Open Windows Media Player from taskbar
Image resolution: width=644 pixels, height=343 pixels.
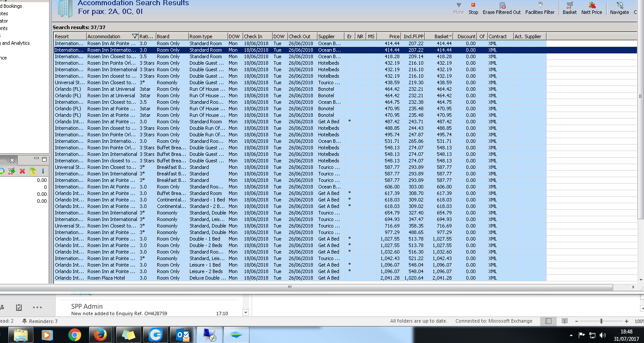46,335
